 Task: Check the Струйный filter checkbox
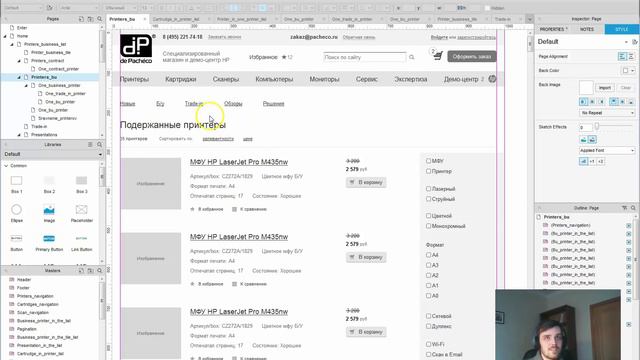[x=428, y=199]
